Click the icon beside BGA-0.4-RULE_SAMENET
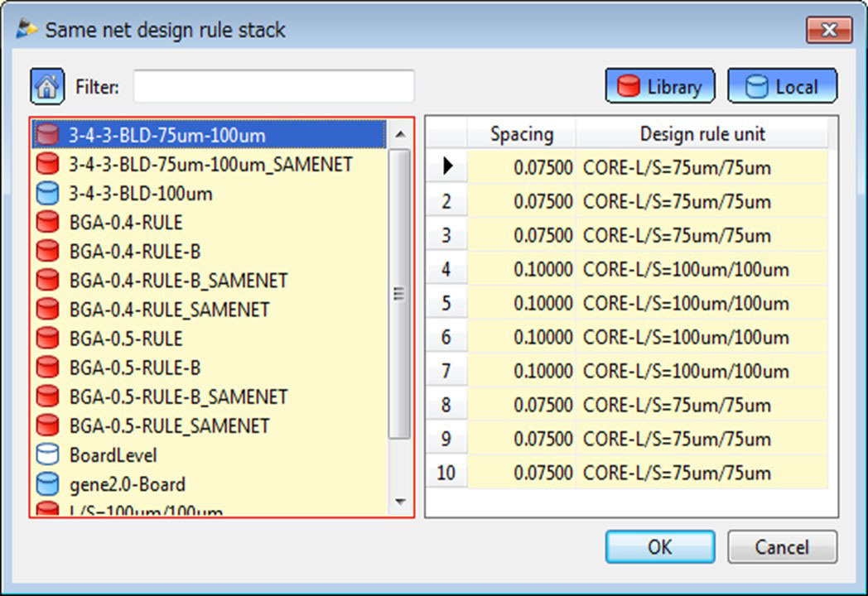This screenshot has height=596, width=868. (47, 310)
